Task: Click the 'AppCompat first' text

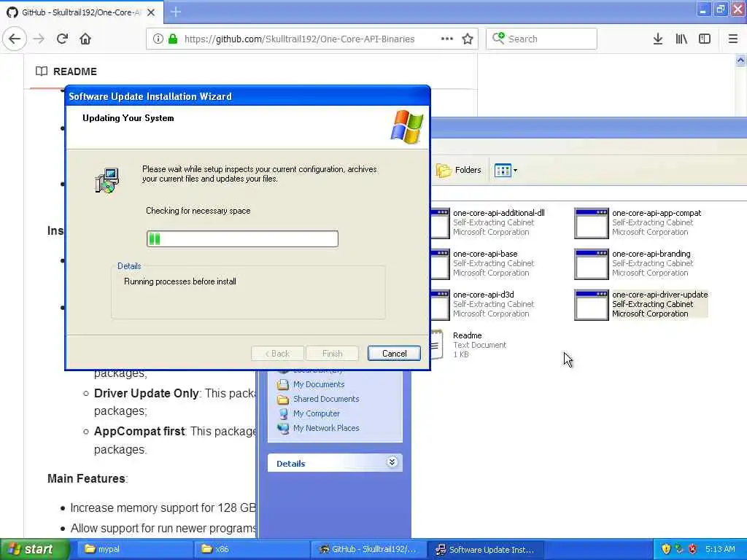Action: pos(139,431)
